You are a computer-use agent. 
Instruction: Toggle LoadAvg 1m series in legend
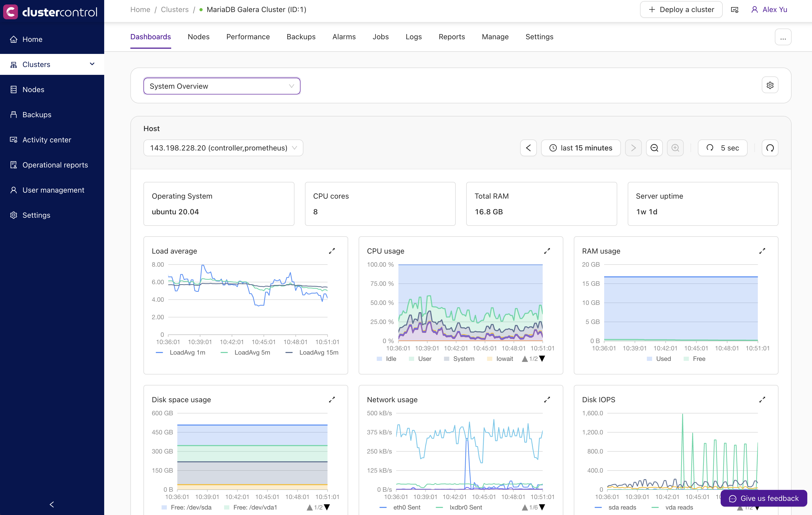click(x=181, y=352)
